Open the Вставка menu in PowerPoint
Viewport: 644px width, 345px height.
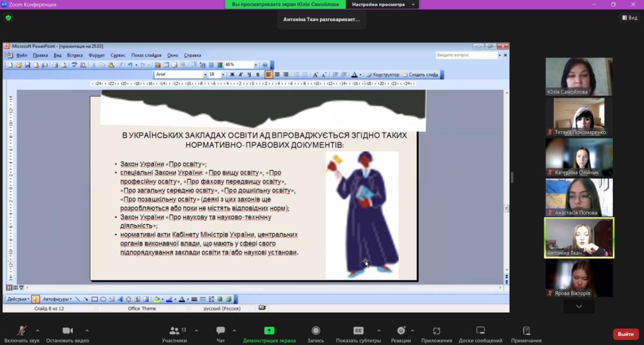click(75, 55)
